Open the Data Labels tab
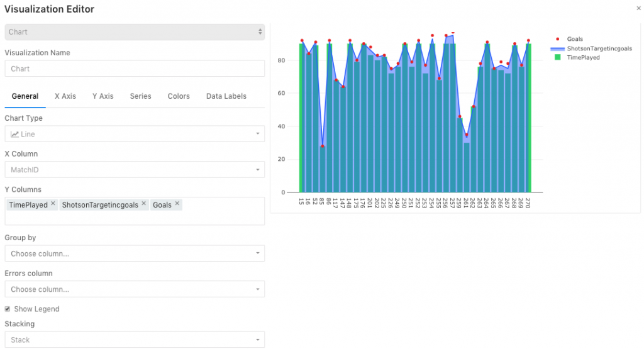Viewport: 644px width, 349px height. click(x=226, y=96)
